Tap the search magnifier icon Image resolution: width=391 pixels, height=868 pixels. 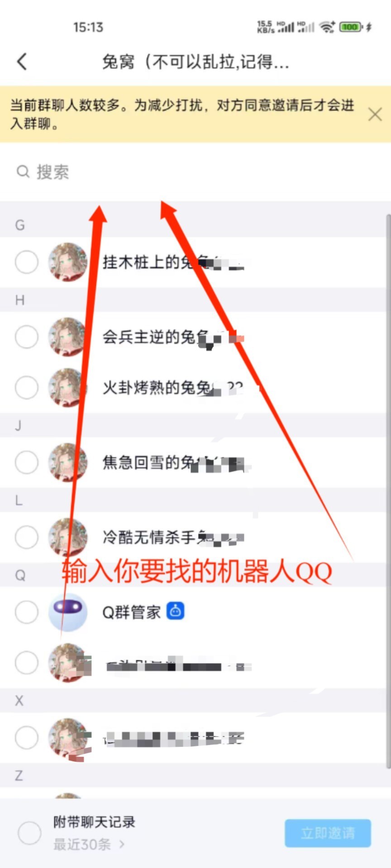tap(23, 172)
